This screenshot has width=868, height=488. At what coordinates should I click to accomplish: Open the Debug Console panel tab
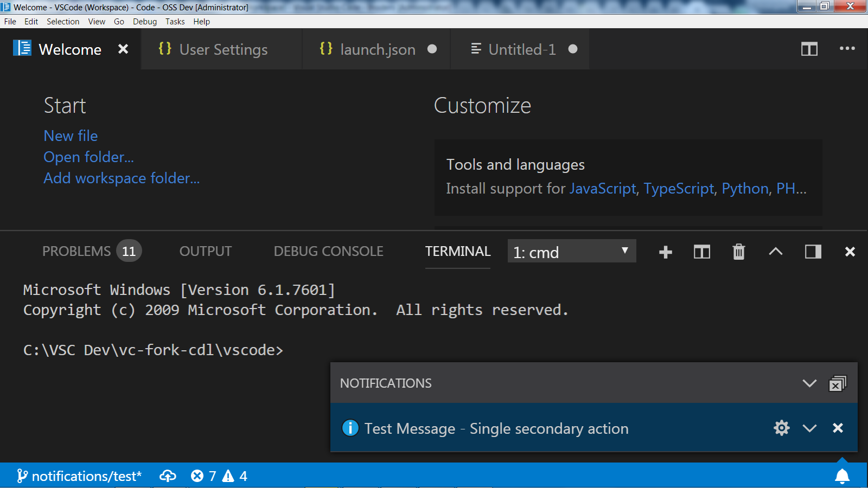point(328,252)
